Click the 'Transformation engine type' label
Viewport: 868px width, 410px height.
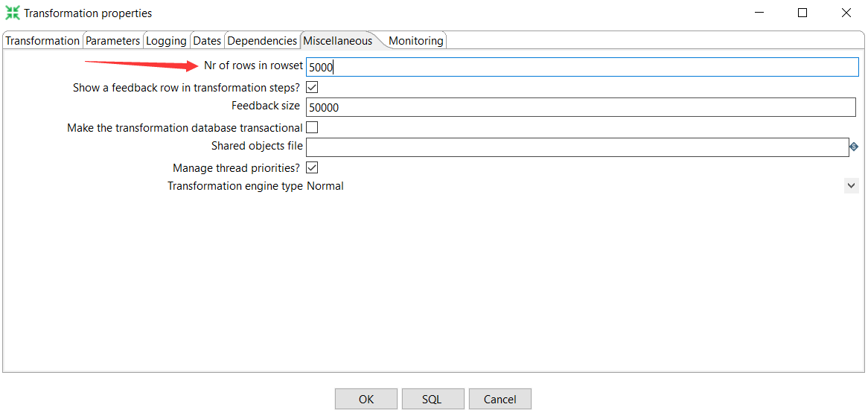(235, 187)
